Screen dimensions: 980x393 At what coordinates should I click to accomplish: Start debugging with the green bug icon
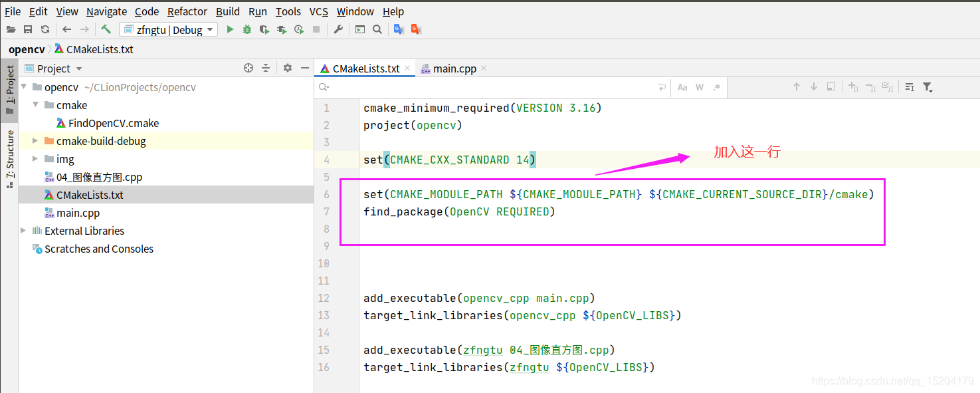247,29
